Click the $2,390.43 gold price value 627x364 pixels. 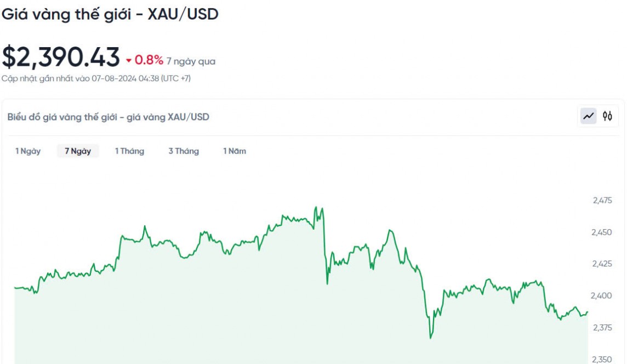(x=61, y=58)
